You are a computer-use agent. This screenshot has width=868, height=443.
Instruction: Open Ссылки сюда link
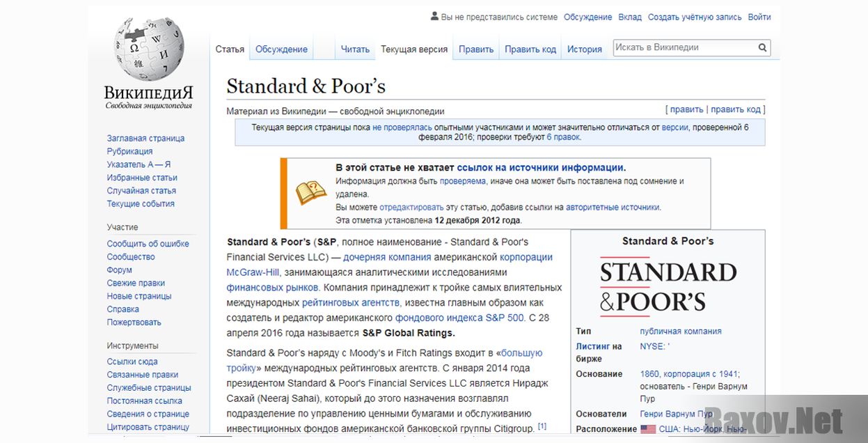click(x=132, y=362)
